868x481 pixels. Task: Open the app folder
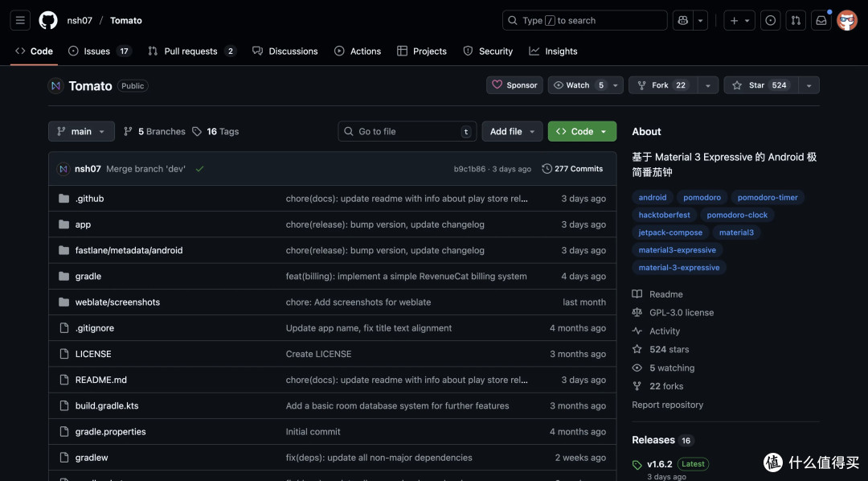click(83, 224)
